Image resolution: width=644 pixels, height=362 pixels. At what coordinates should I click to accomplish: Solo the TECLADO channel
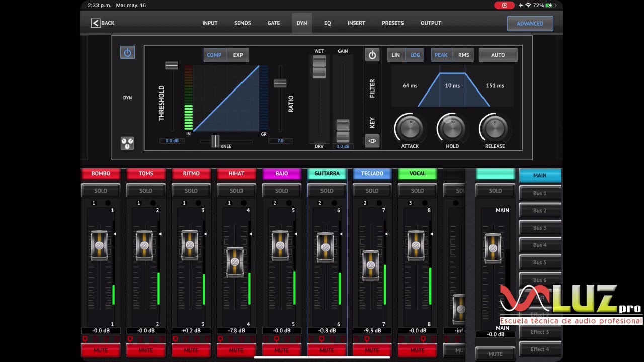coord(372,191)
